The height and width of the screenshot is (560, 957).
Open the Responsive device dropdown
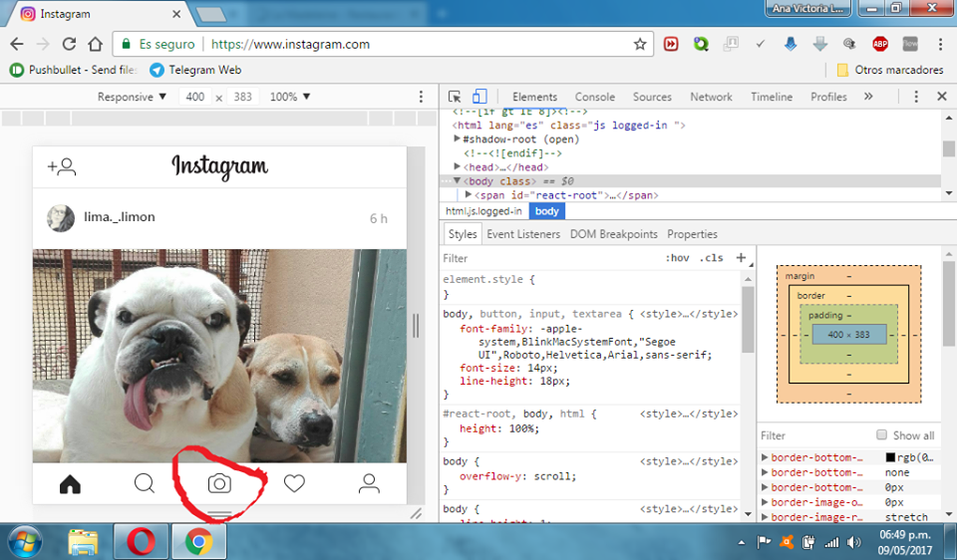click(132, 97)
